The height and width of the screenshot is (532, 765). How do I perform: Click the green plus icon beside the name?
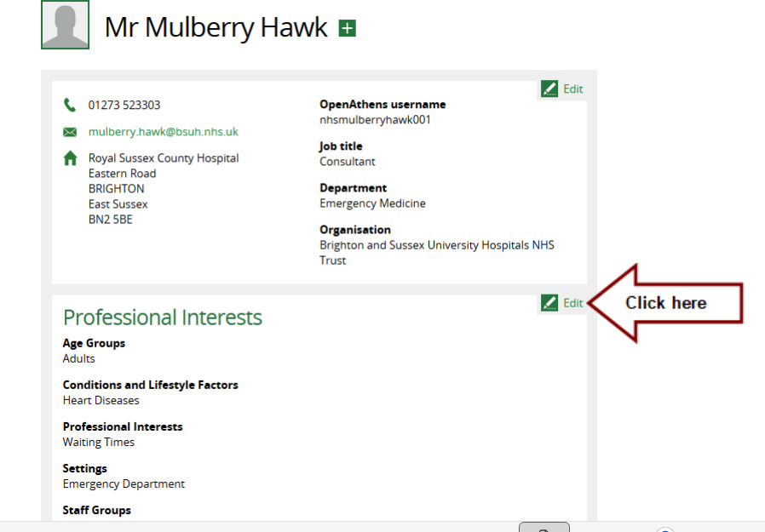coord(347,29)
